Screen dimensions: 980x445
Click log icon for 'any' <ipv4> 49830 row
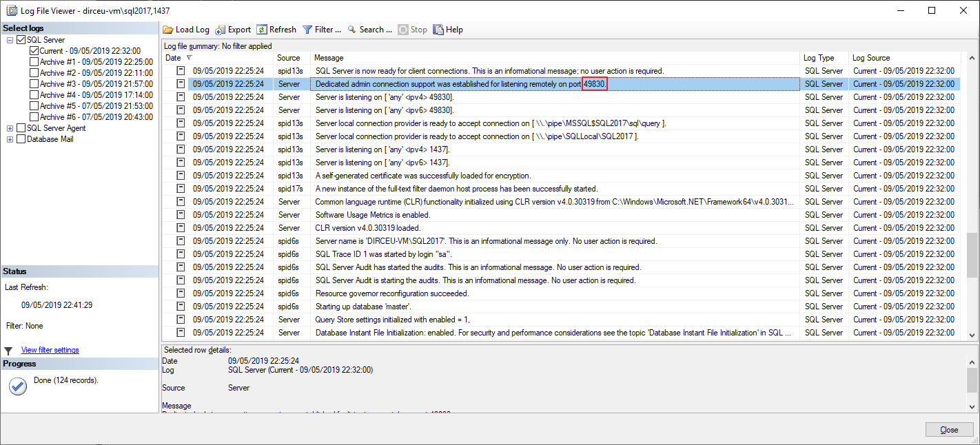(181, 97)
